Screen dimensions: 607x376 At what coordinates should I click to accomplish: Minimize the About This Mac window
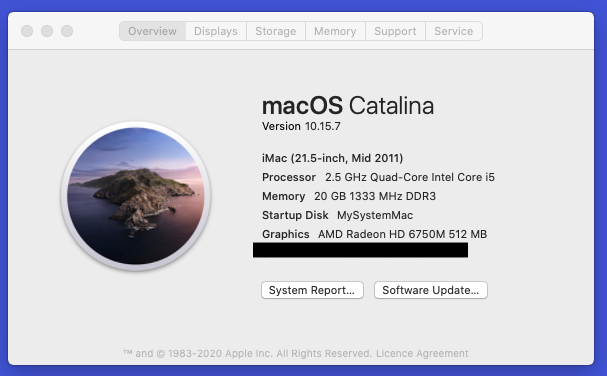[47, 31]
